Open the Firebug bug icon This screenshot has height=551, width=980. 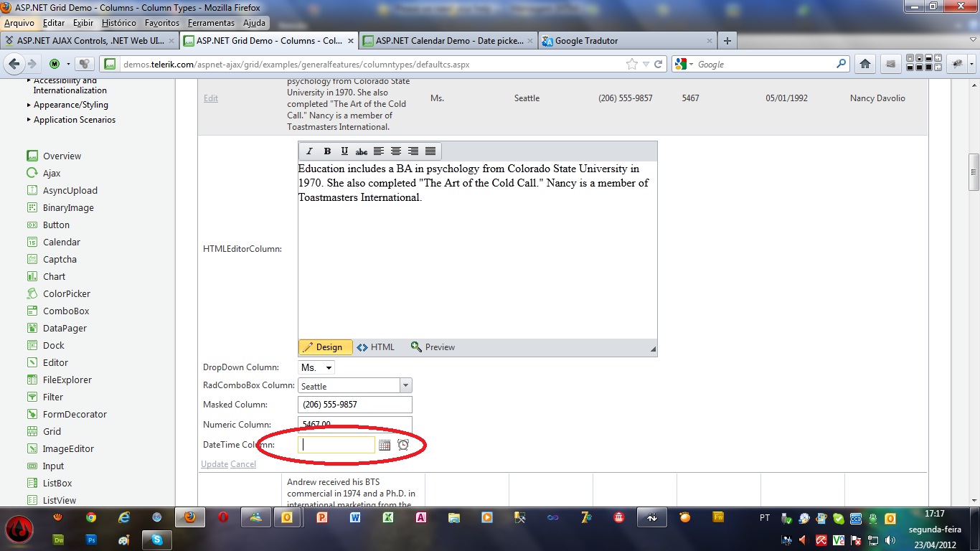point(956,64)
